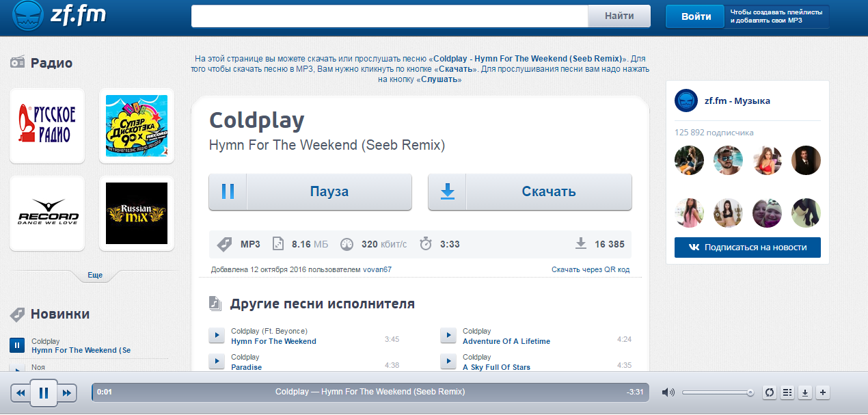Open Radio Record station
Screen dimensions: 868x415
pos(47,213)
